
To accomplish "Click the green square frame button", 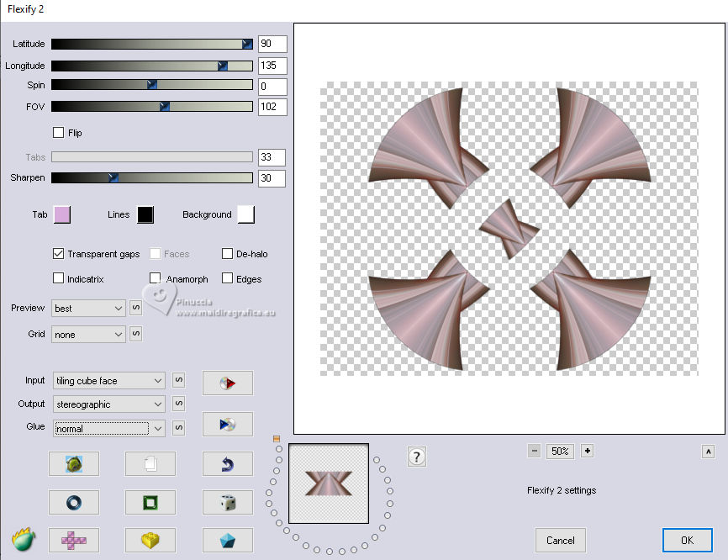I will [x=150, y=502].
